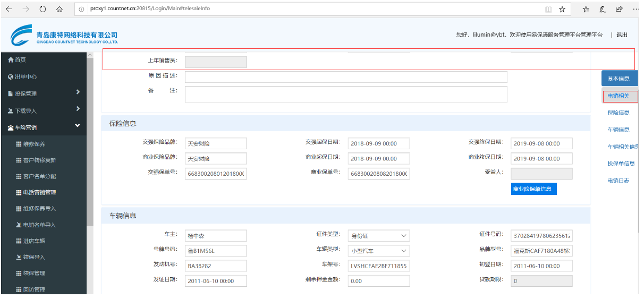The width and height of the screenshot is (644, 307).
Task: Expand the 投保管理 sidebar menu
Action: click(43, 93)
